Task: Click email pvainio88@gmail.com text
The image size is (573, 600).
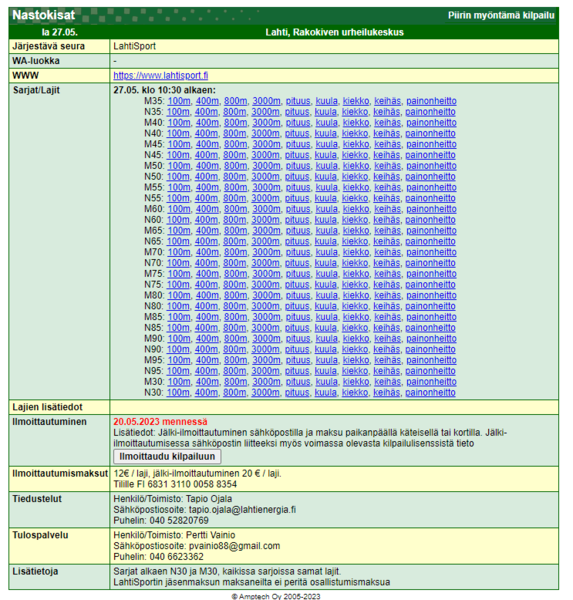Action: (x=234, y=546)
